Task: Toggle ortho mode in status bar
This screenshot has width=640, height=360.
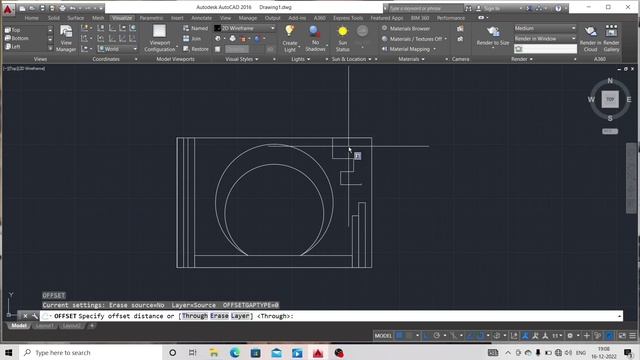Action: [427, 336]
